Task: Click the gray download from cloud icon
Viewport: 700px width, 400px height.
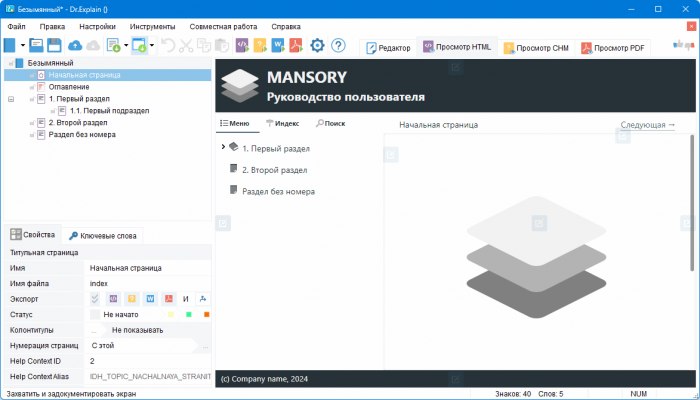Action: tap(93, 45)
